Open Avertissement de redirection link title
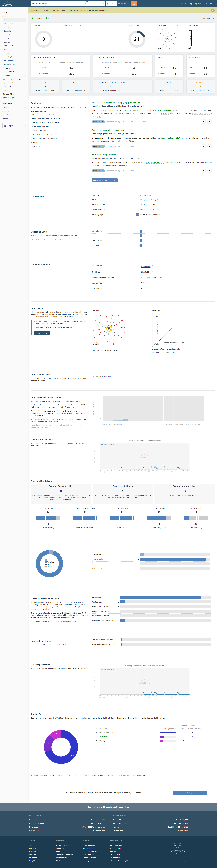Screen dimensions: 217x868 (x=108, y=130)
